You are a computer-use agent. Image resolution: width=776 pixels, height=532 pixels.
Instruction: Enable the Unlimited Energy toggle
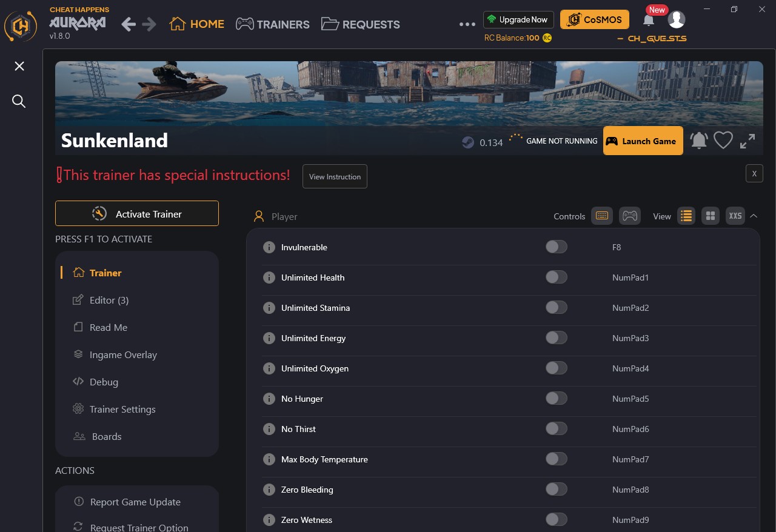point(556,337)
